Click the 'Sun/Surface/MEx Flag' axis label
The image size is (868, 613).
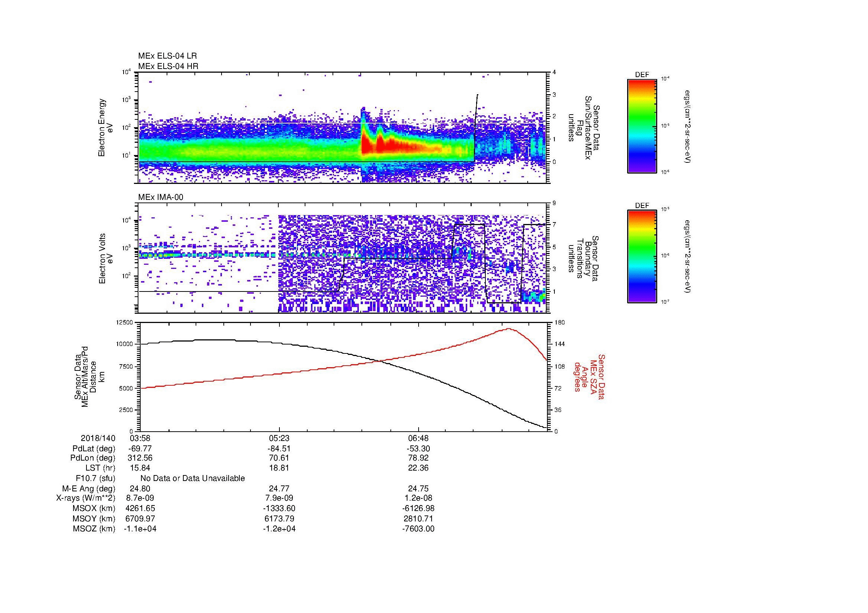coord(585,128)
